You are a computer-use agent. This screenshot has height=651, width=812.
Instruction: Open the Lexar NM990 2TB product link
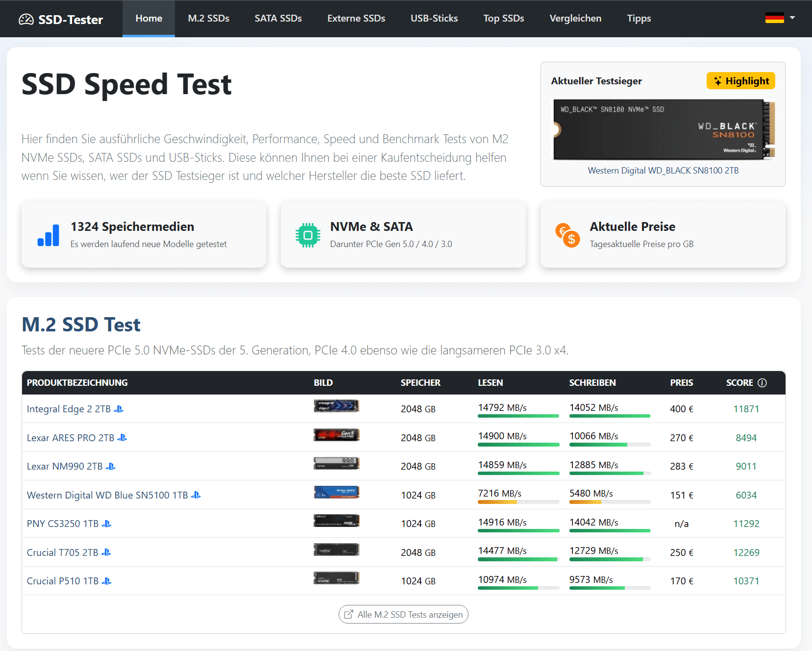pyautogui.click(x=65, y=466)
